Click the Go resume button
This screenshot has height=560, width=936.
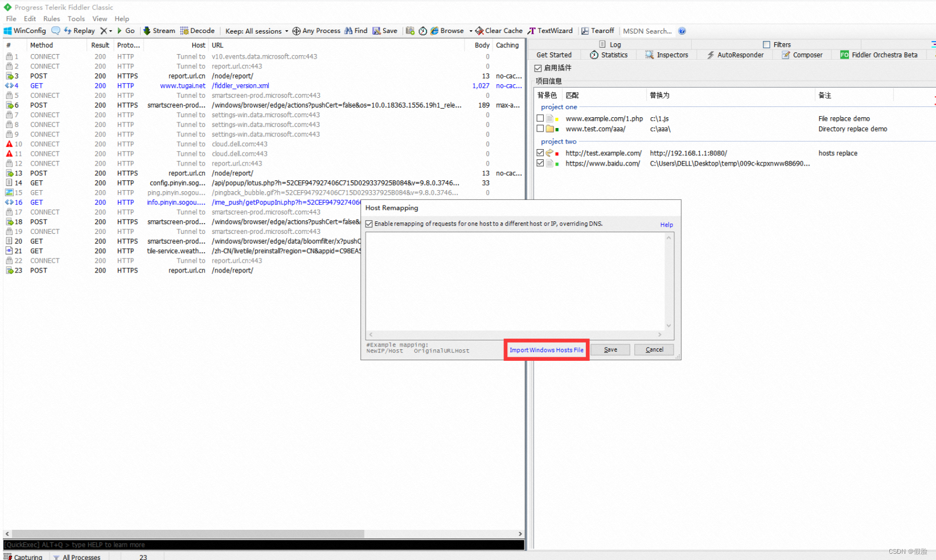pyautogui.click(x=126, y=31)
